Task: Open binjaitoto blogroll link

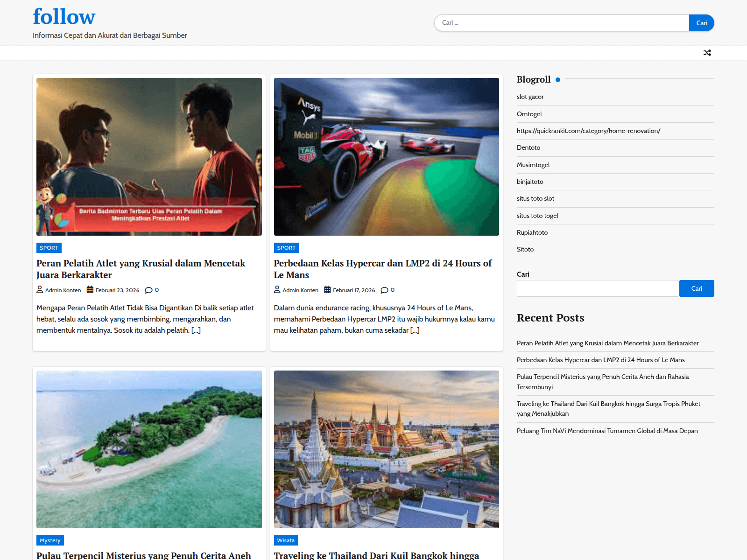Action: 530,182
